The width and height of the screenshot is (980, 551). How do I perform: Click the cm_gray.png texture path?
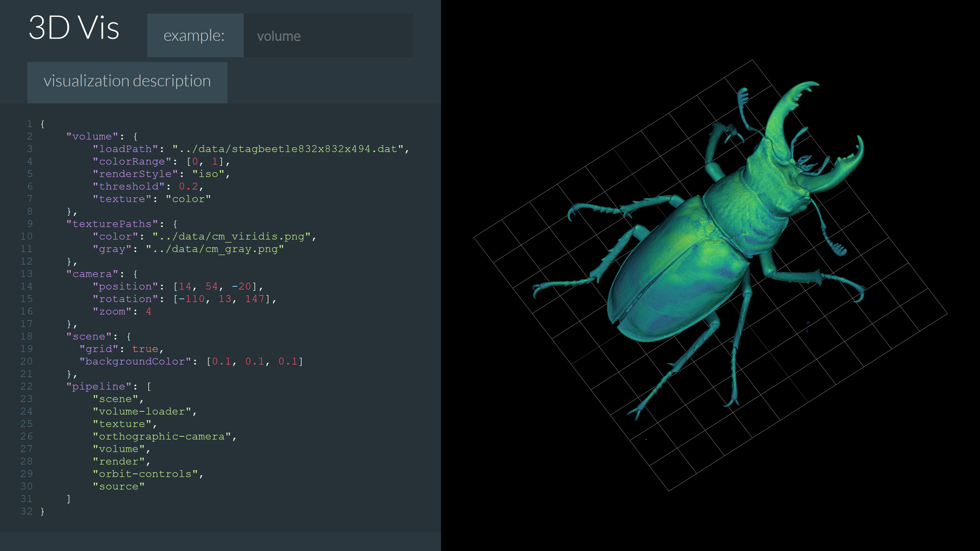(x=215, y=249)
